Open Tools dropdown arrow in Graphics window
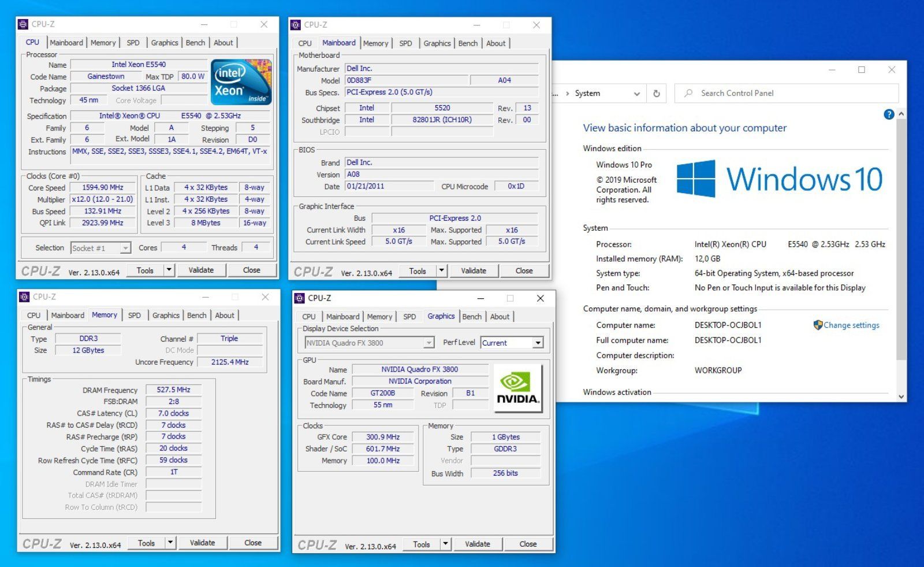924x567 pixels. coord(445,544)
